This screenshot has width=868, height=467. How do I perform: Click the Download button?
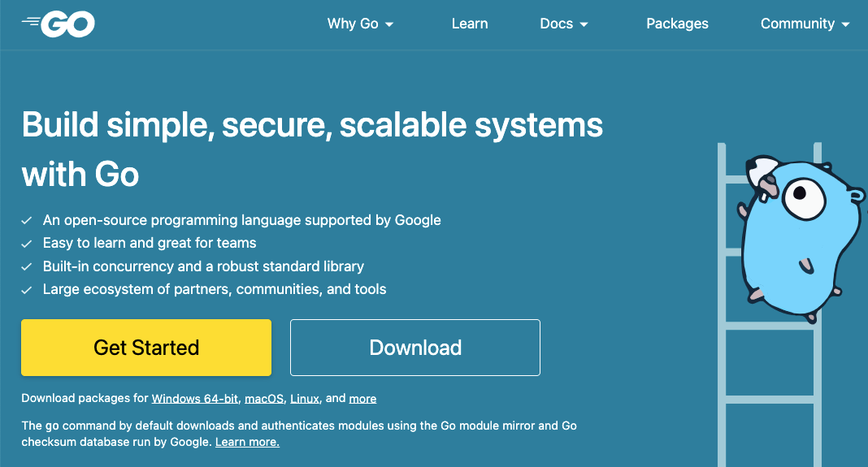[415, 348]
